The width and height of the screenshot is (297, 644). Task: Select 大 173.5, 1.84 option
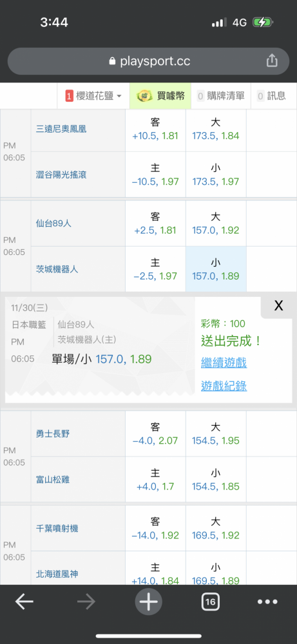[216, 129]
